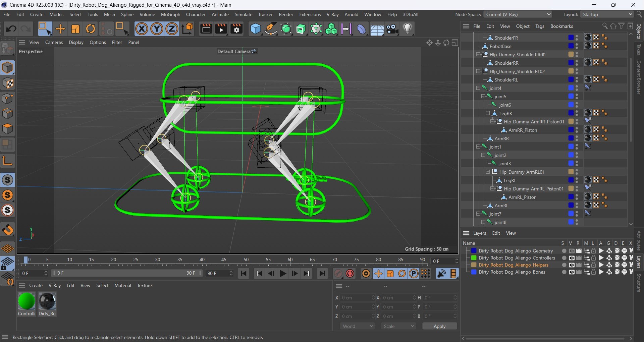Click the Apply button
Screen dimensions: 644x342
pos(439,326)
